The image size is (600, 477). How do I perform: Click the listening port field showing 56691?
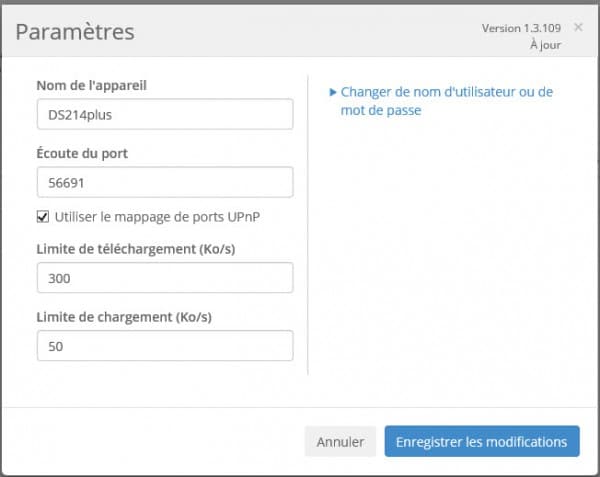click(164, 182)
